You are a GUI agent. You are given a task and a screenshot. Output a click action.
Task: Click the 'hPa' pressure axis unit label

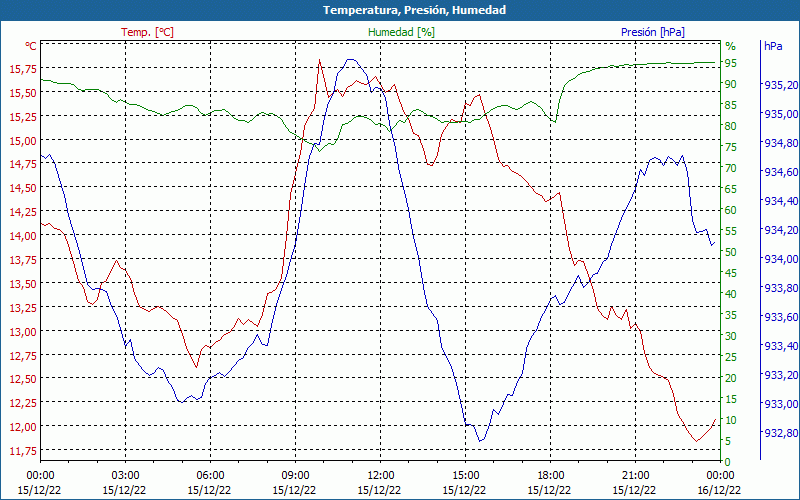pyautogui.click(x=773, y=46)
